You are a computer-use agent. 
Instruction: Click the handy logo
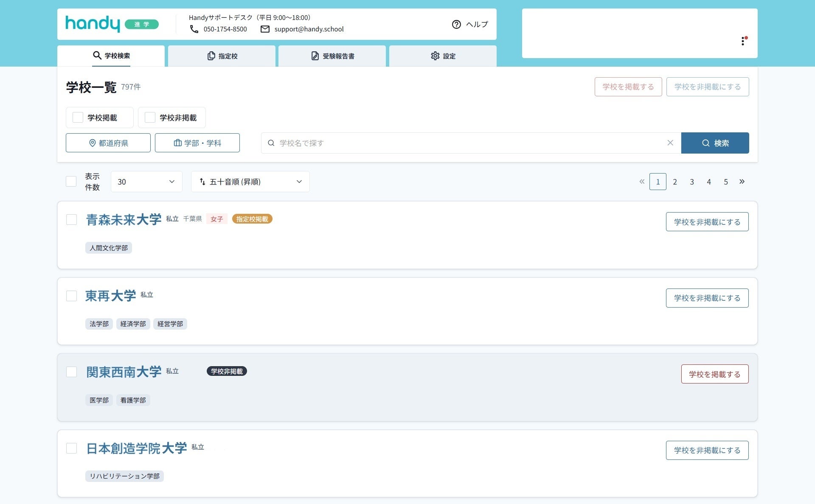93,24
